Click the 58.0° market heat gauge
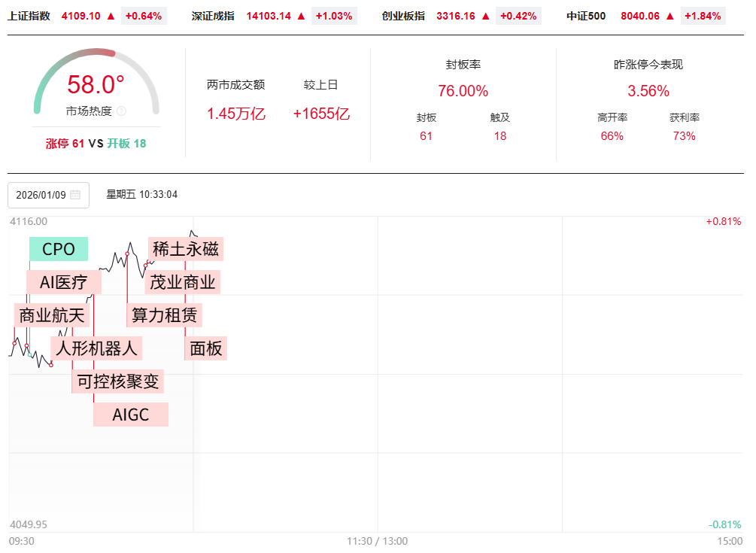 (x=96, y=84)
